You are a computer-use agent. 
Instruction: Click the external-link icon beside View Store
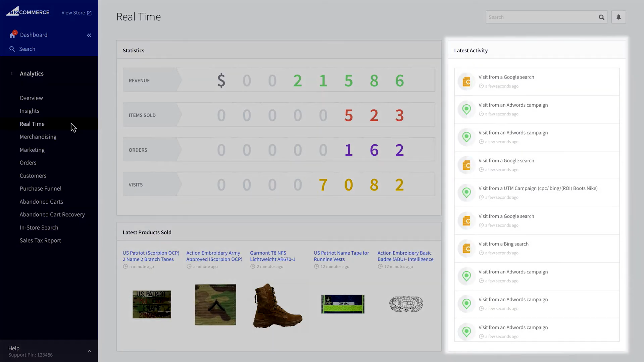point(89,13)
